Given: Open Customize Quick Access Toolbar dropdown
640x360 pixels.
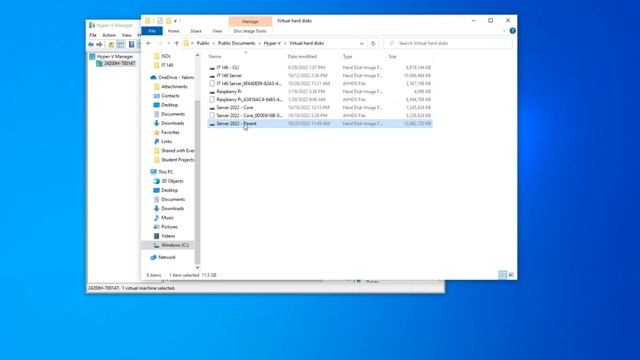Looking at the screenshot, I should [176, 20].
